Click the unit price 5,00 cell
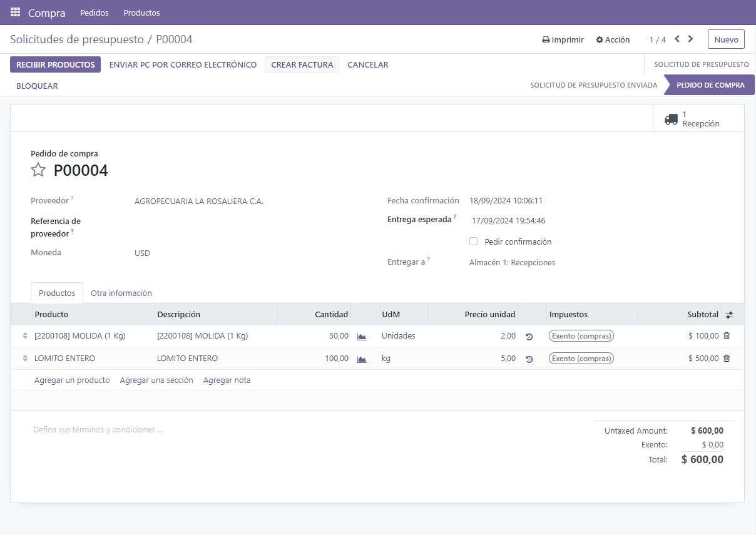The height and width of the screenshot is (535, 756). (473, 359)
